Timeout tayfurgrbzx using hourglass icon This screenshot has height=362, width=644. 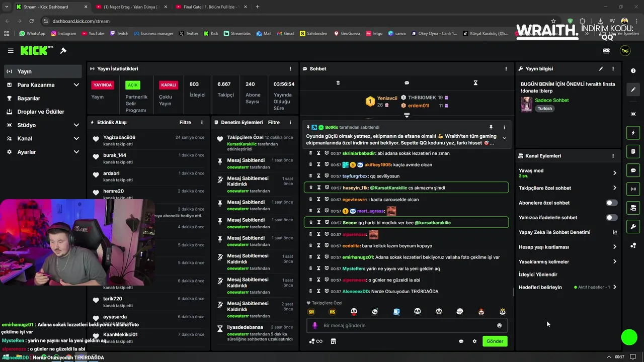[x=318, y=176]
